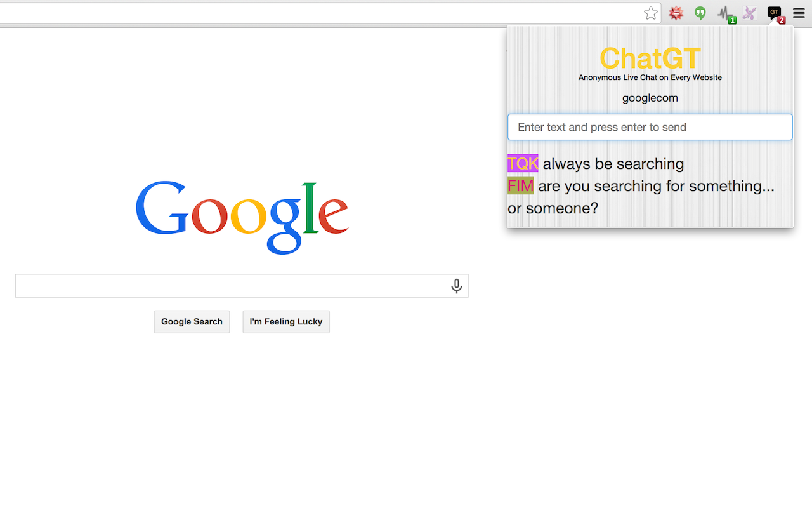Click the Google logo
Viewport: 812px width, 508px height.
(x=242, y=217)
